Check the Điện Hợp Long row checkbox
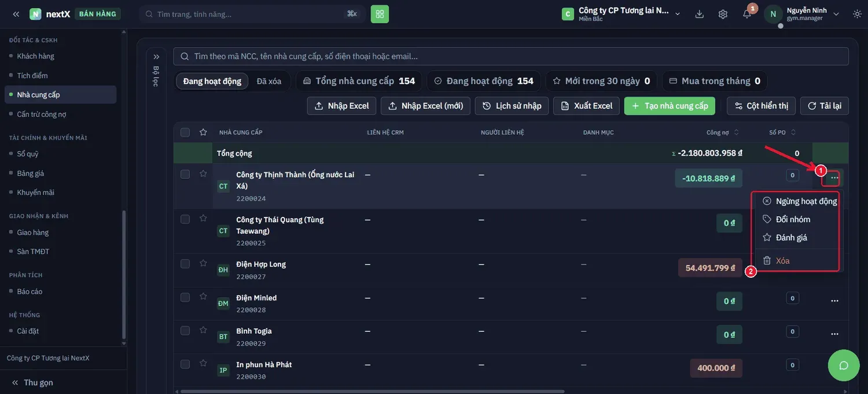The width and height of the screenshot is (868, 394). point(185,264)
